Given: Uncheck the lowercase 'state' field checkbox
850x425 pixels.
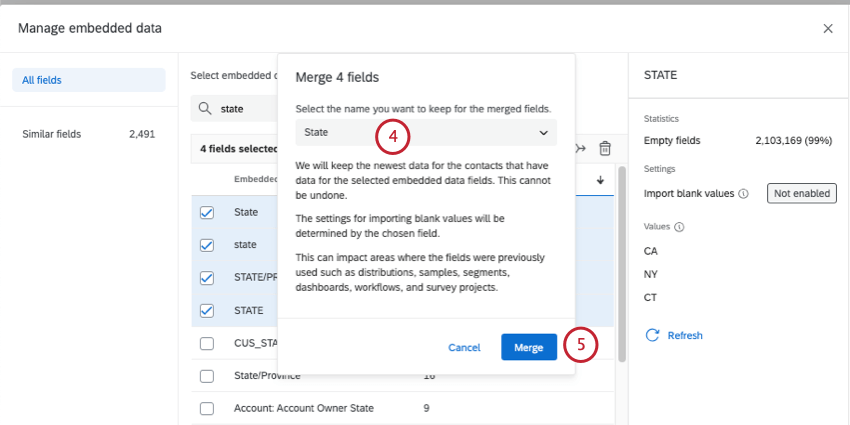Looking at the screenshot, I should point(207,245).
